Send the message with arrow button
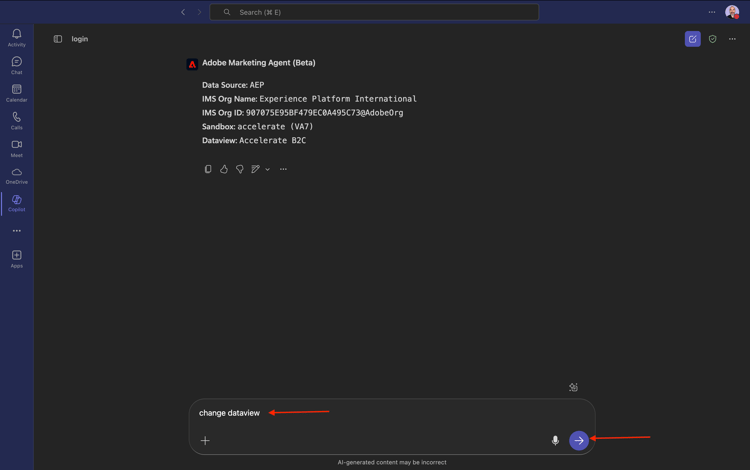This screenshot has height=470, width=750. click(x=579, y=440)
